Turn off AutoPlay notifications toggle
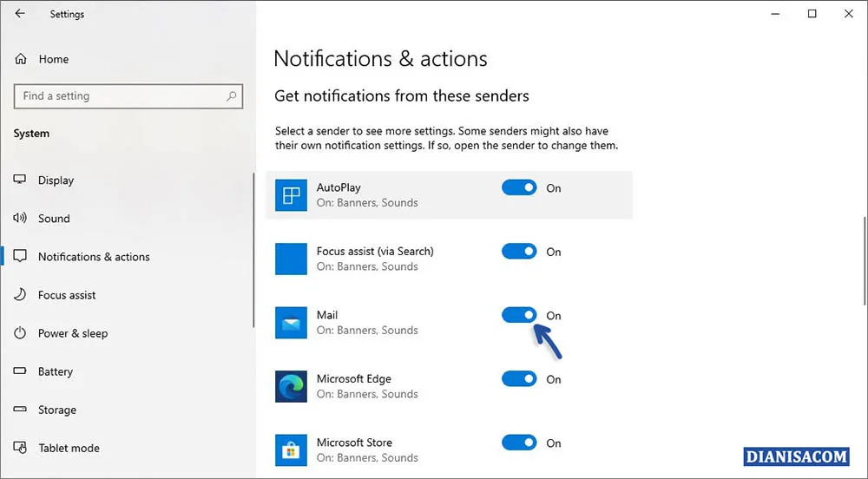 519,187
